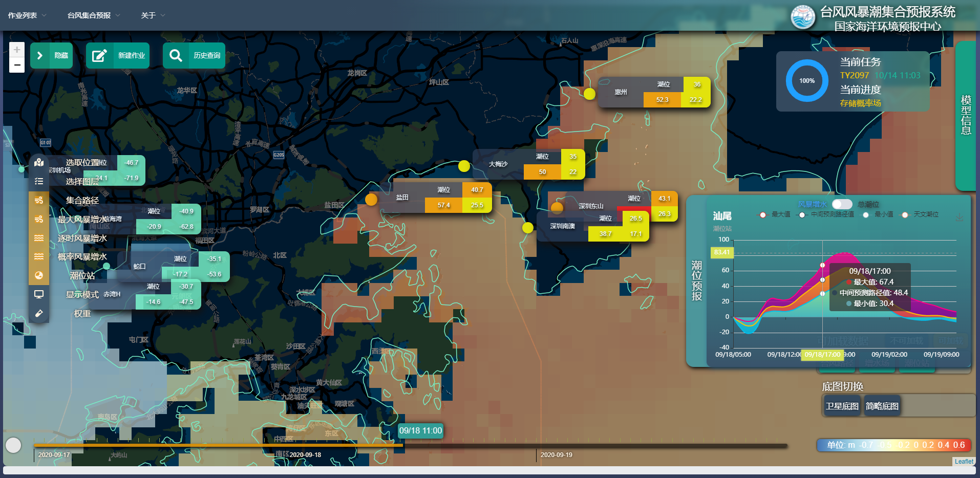Click the edit pencil icon in 新建作业
Viewport: 980px width, 478px height.
99,55
